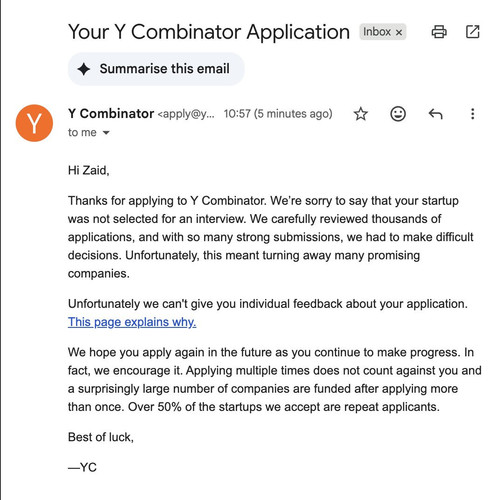Add an emoji reaction to email
This screenshot has width=494, height=500.
point(398,114)
